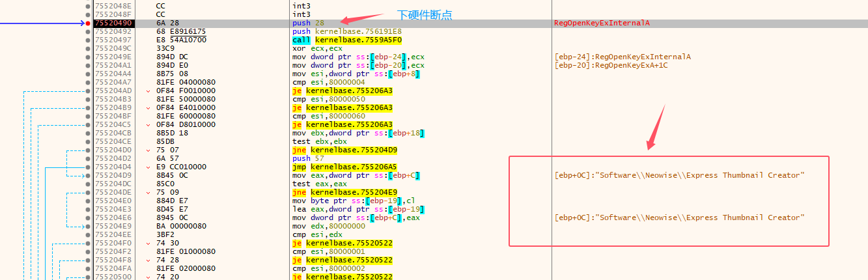Select address cell 755204A7
The width and height of the screenshot is (868, 280).
(x=113, y=83)
